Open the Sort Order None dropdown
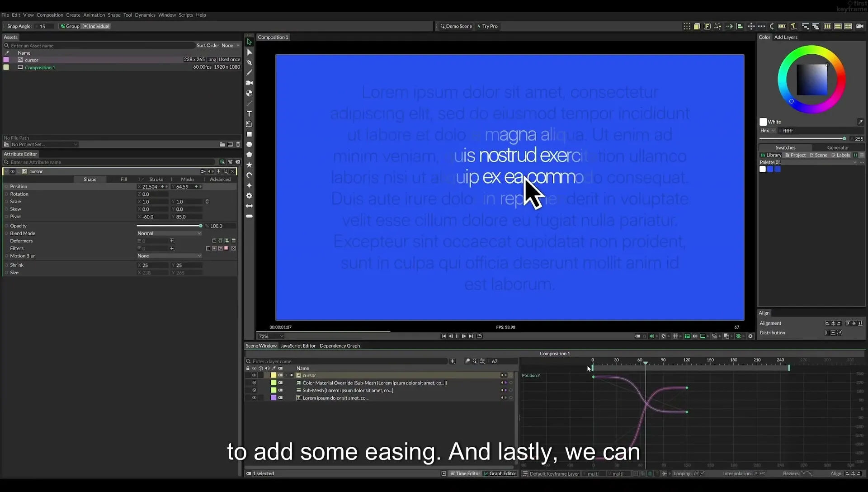 (231, 45)
